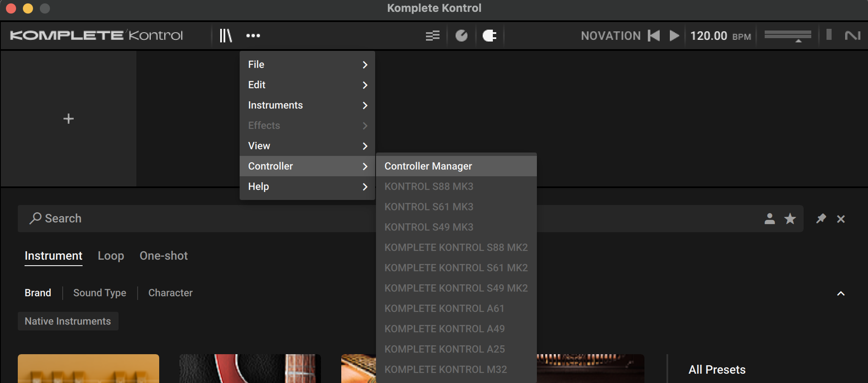Switch to the One-shot tab

click(164, 256)
